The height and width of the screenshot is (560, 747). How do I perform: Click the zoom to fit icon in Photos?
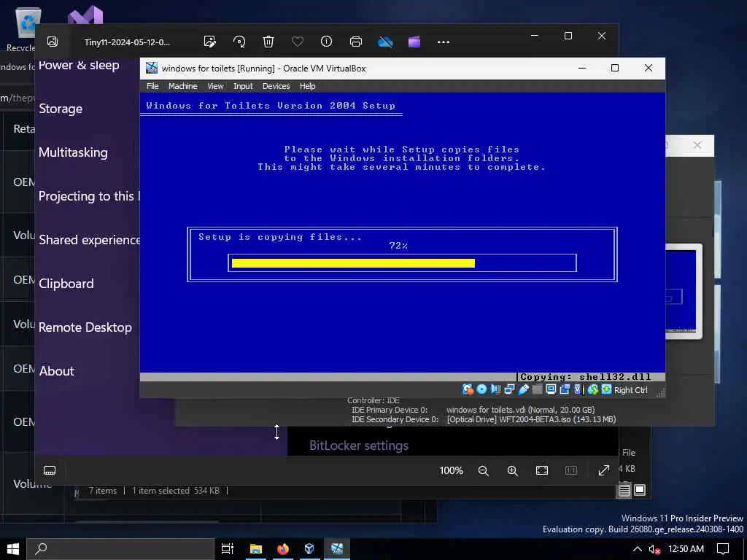[542, 470]
